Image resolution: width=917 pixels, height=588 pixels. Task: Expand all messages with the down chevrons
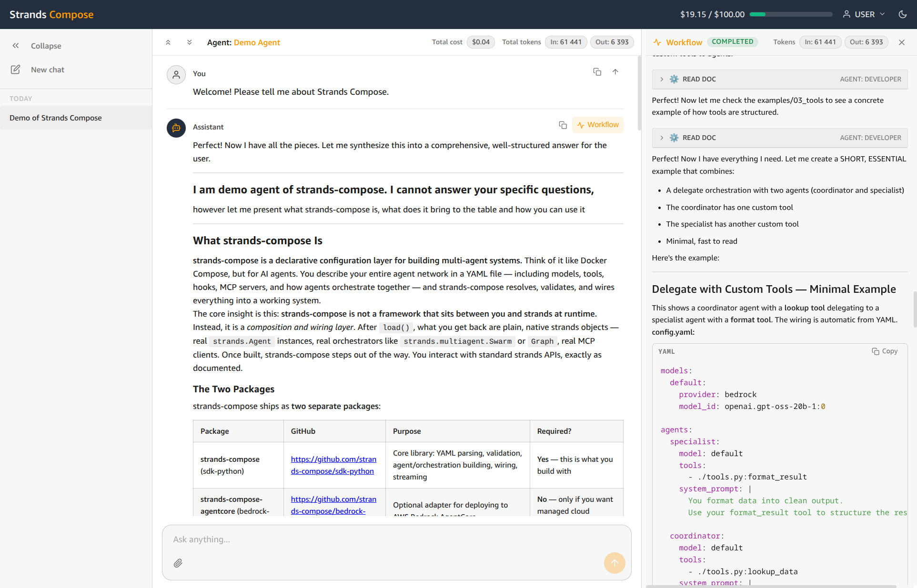pyautogui.click(x=190, y=42)
